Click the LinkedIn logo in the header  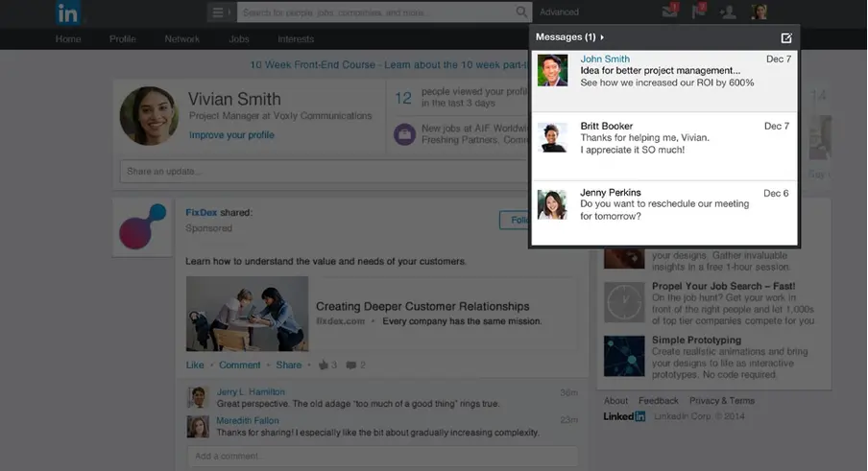coord(67,12)
